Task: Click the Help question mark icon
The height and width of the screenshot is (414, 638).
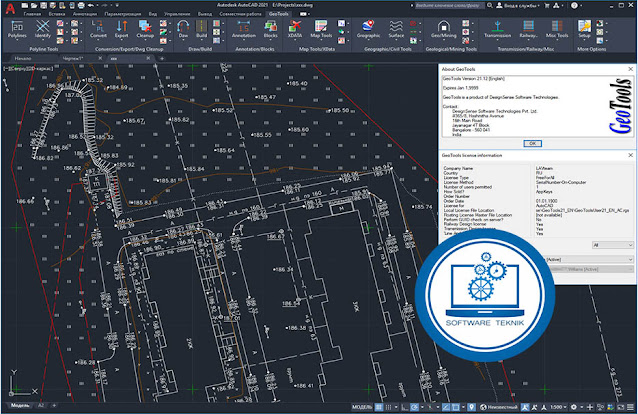Action: tap(574, 5)
